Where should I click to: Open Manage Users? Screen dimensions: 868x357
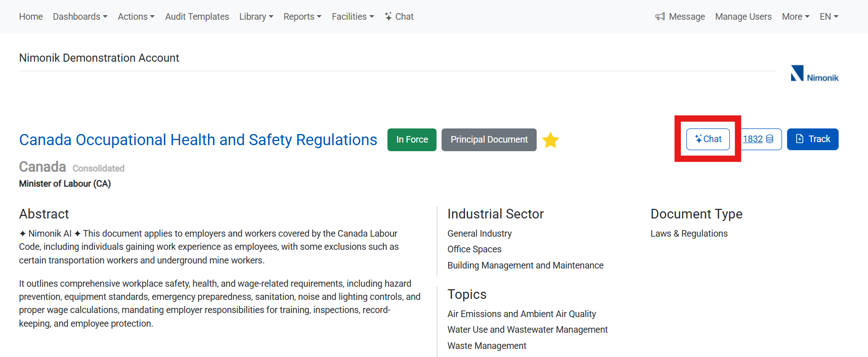(743, 17)
